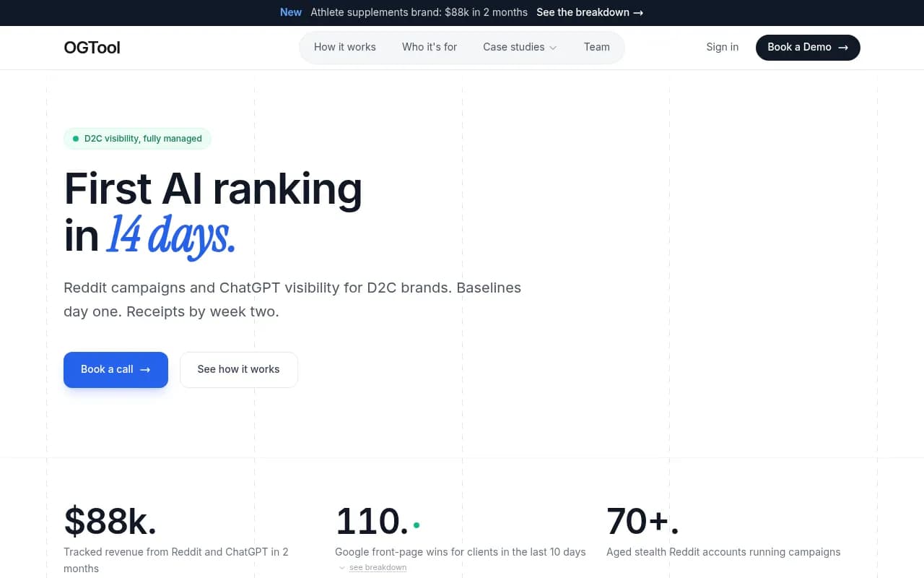The image size is (924, 578).
Task: Click Tracked revenue from Reddit and ChatGPT text
Action: 176,560
